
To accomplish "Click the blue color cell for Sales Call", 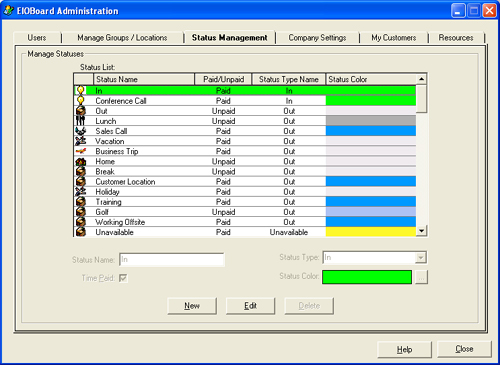I will (371, 131).
